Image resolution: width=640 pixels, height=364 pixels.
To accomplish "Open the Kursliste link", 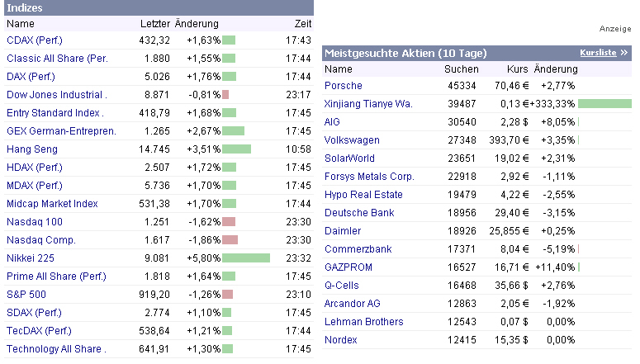I will (599, 53).
